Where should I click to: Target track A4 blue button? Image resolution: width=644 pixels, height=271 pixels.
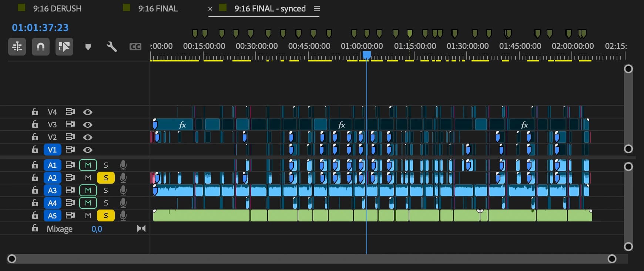click(x=52, y=203)
